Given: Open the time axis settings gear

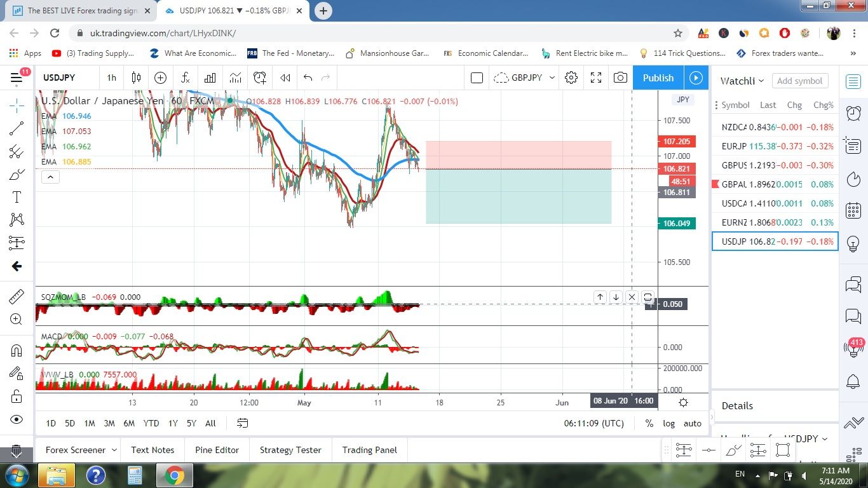Looking at the screenshot, I should tap(683, 402).
